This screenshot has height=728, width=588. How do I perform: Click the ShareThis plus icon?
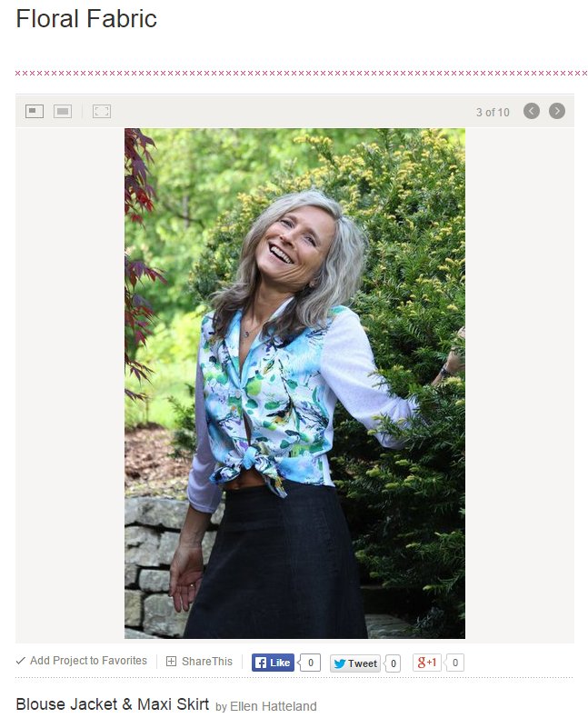(171, 661)
